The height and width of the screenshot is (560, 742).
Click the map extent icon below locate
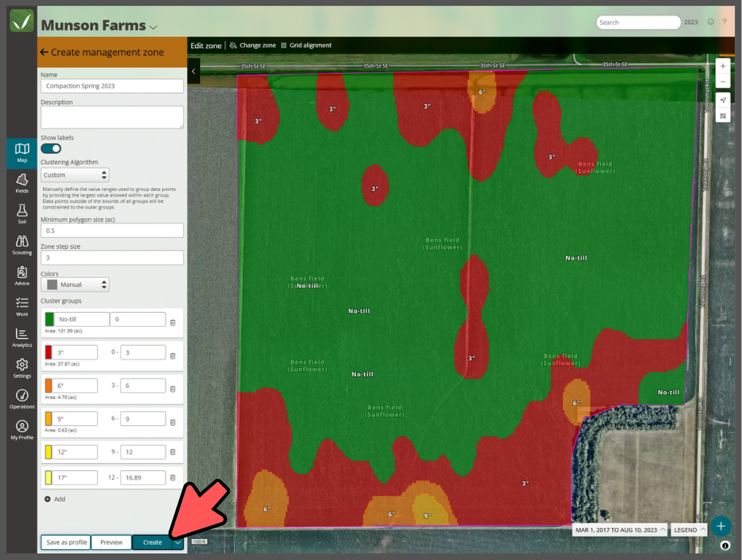(722, 115)
